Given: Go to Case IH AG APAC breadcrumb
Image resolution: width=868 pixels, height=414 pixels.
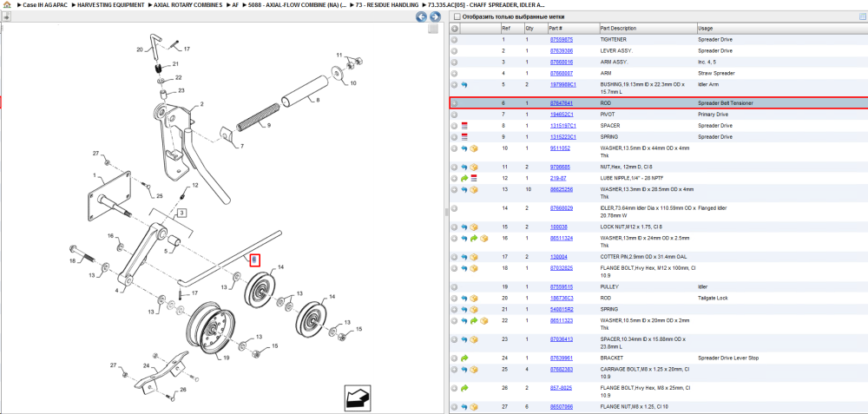Looking at the screenshot, I should click(x=44, y=4).
